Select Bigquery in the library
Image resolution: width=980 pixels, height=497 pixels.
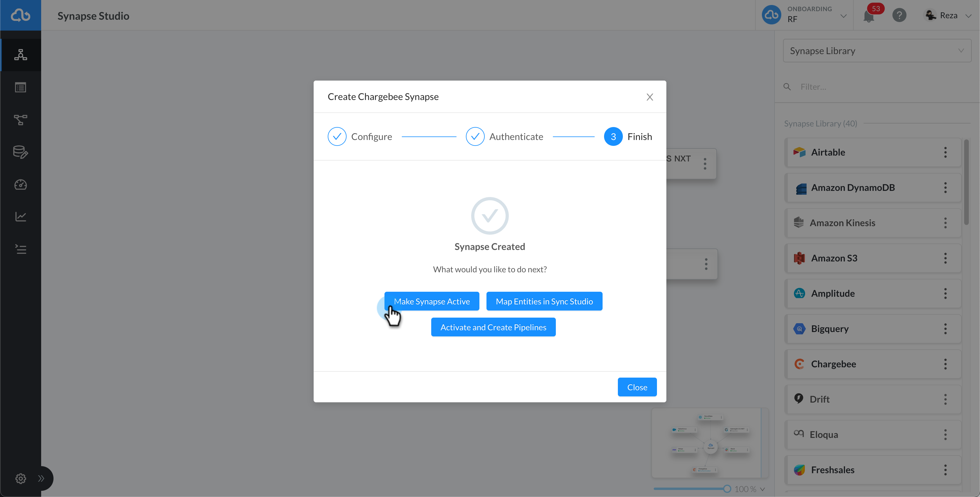(873, 329)
